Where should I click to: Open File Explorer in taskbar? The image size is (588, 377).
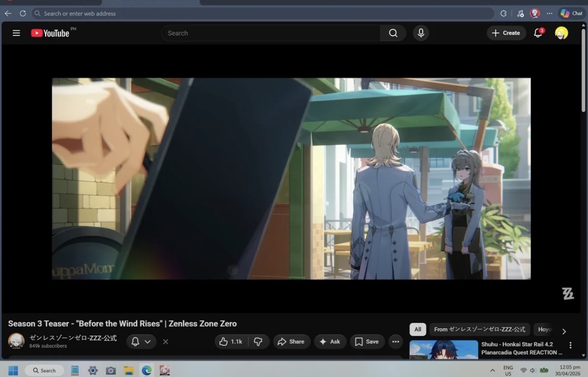coord(129,370)
